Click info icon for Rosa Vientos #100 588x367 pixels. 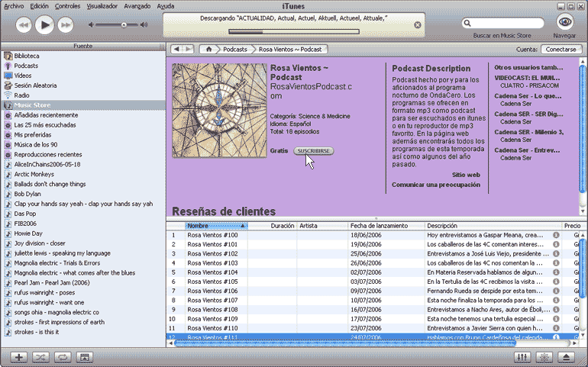(x=556, y=235)
